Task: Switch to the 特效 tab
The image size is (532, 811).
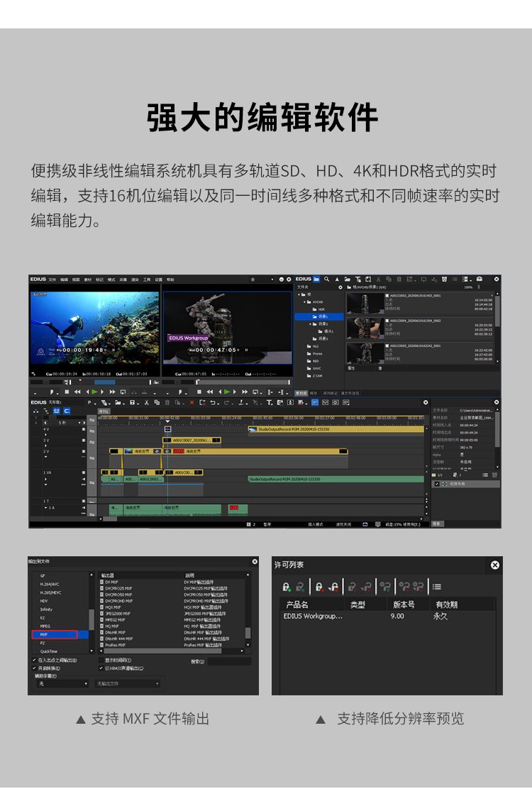Action: click(314, 392)
